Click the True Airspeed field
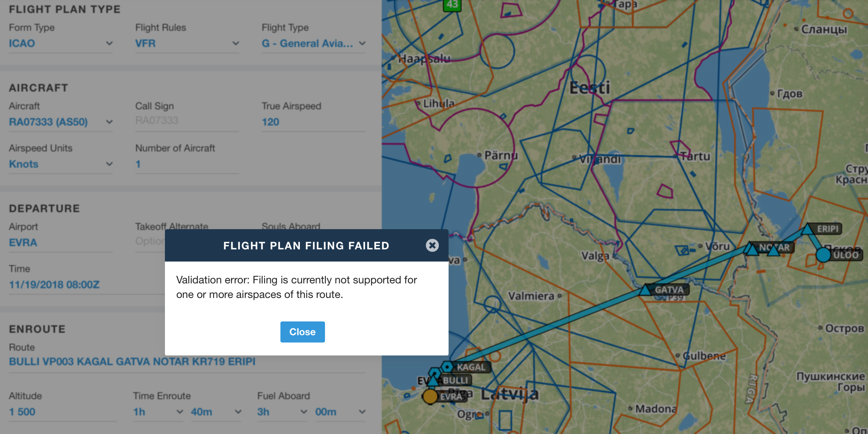 (x=313, y=122)
